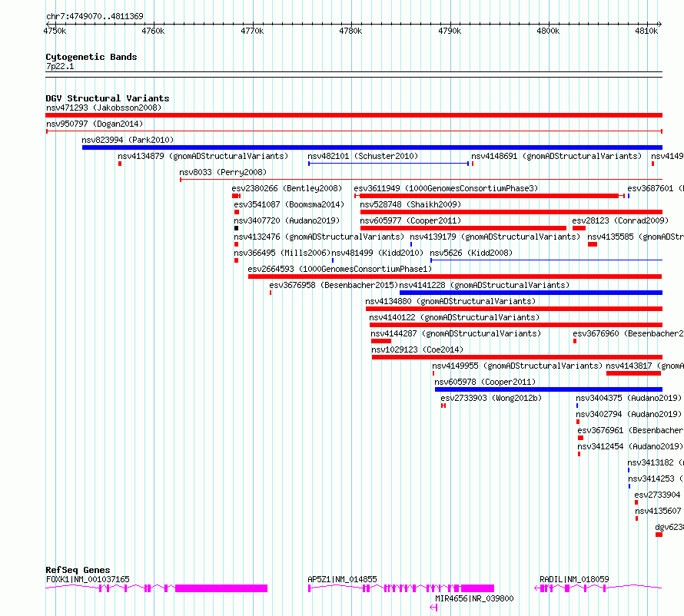Click nsv4149955 gnomAD variant label
This screenshot has height=616, width=684.
(x=517, y=366)
